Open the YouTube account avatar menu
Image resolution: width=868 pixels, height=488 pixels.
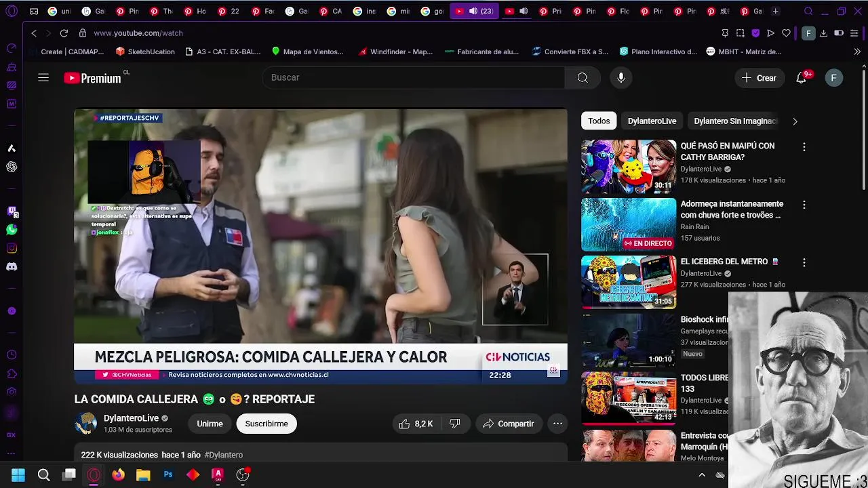coord(834,78)
